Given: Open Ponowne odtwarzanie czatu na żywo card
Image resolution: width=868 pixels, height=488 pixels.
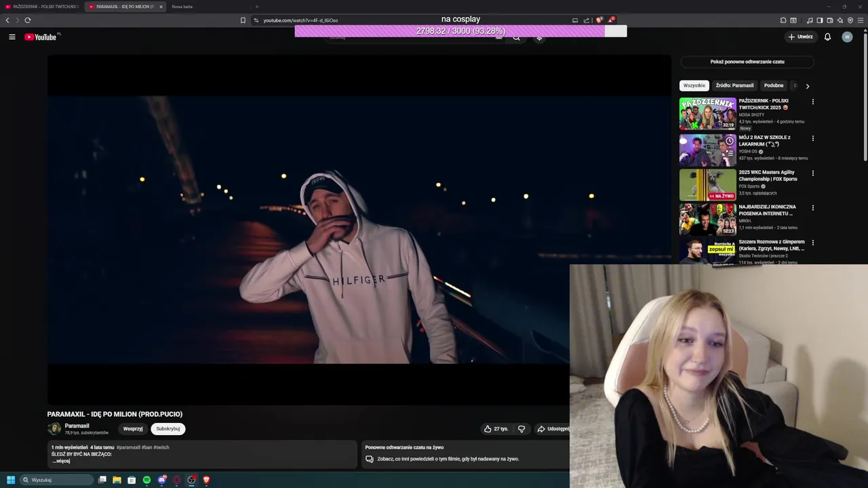Looking at the screenshot, I should point(465,454).
